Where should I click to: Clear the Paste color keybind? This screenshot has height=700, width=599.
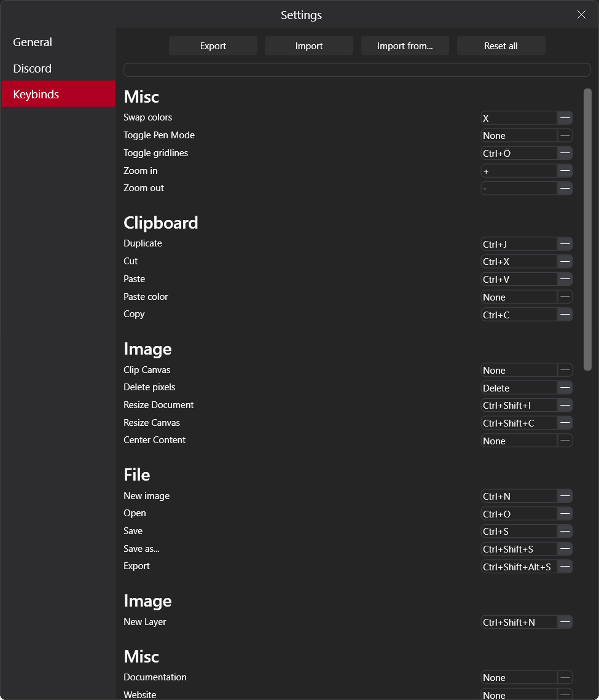click(x=565, y=296)
